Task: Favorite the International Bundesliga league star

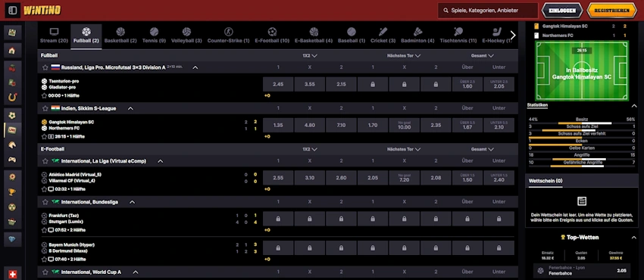Action: [x=45, y=202]
